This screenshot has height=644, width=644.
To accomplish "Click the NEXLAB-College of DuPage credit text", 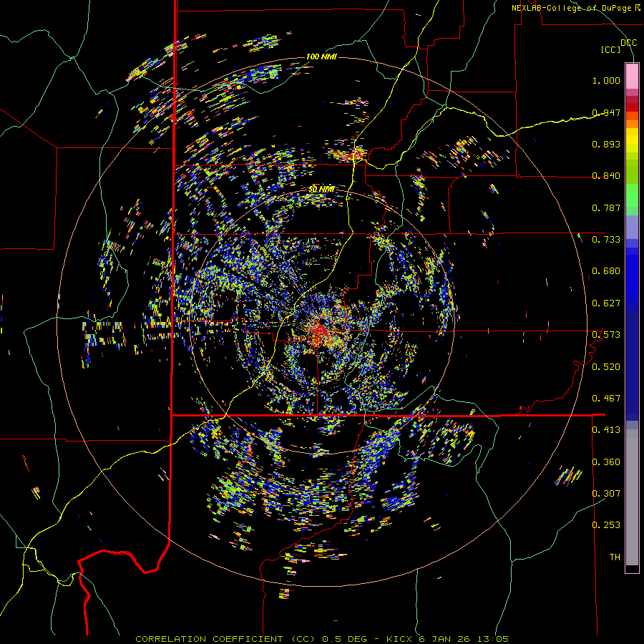I will tap(575, 8).
